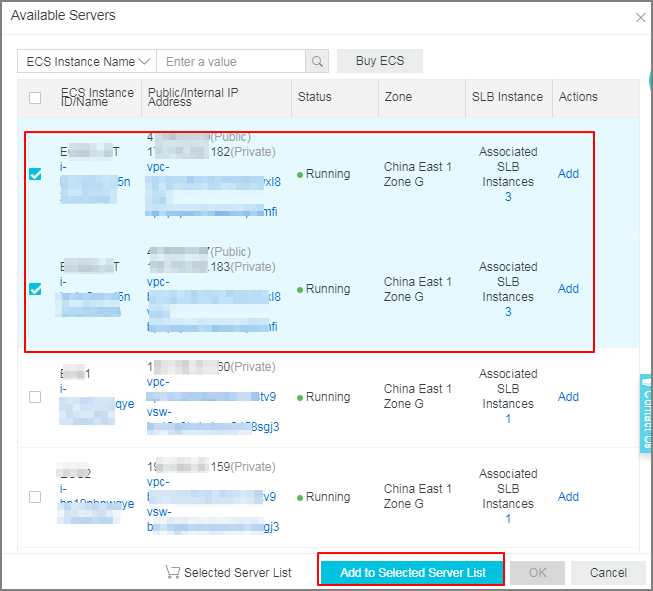Click the OK button
Image resolution: width=653 pixels, height=591 pixels.
click(x=537, y=573)
